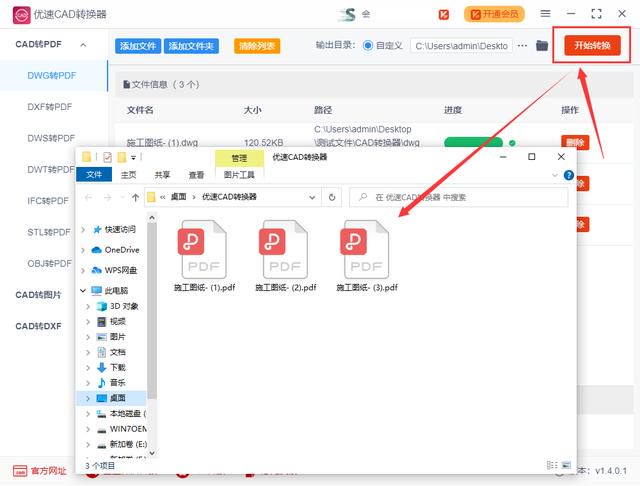The image size is (640, 486).
Task: Open the 查看 tab in Explorer ribbon
Action: (196, 175)
